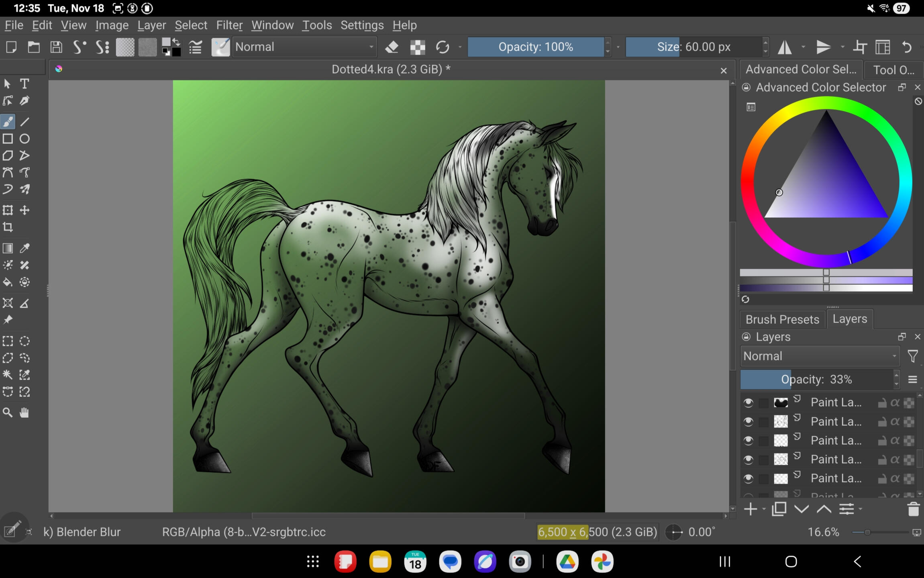Select the Crop tool

(8, 227)
